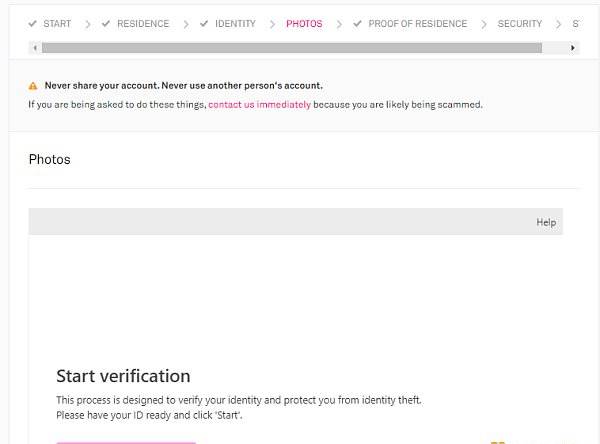Image resolution: width=600 pixels, height=444 pixels.
Task: Open the PROOF OF RESIDENCE step
Action: click(418, 24)
